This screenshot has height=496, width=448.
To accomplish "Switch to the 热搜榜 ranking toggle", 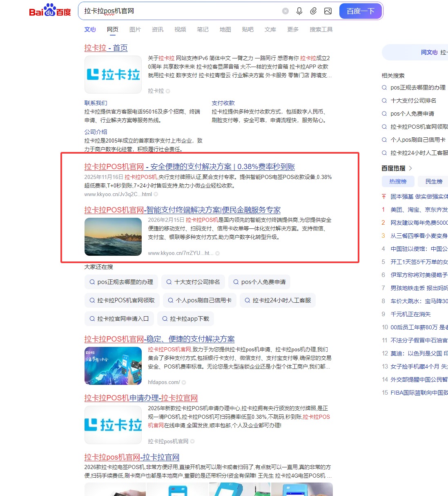I will (x=398, y=181).
